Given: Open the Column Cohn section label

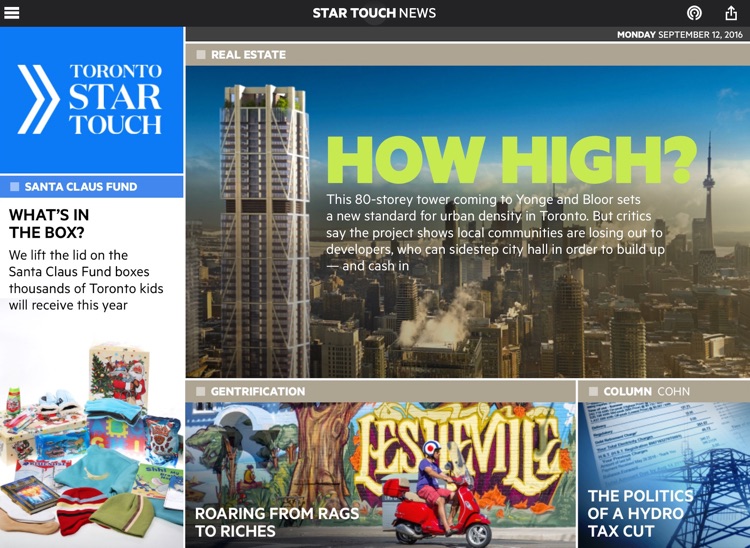Looking at the screenshot, I should (x=646, y=391).
